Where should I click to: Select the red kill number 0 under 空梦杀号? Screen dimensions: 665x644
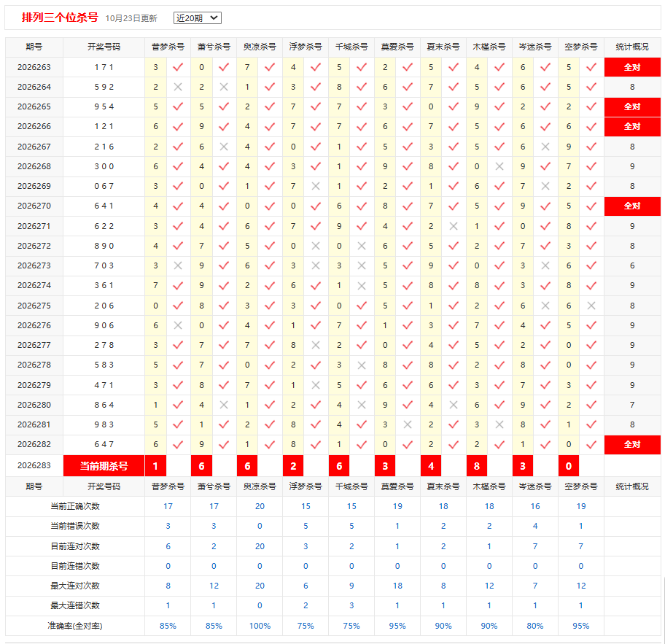[x=569, y=466]
